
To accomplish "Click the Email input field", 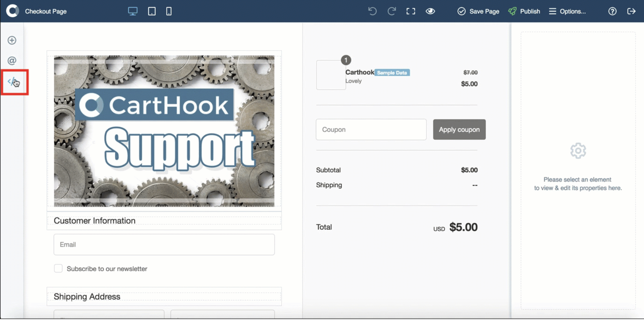I will (x=164, y=244).
